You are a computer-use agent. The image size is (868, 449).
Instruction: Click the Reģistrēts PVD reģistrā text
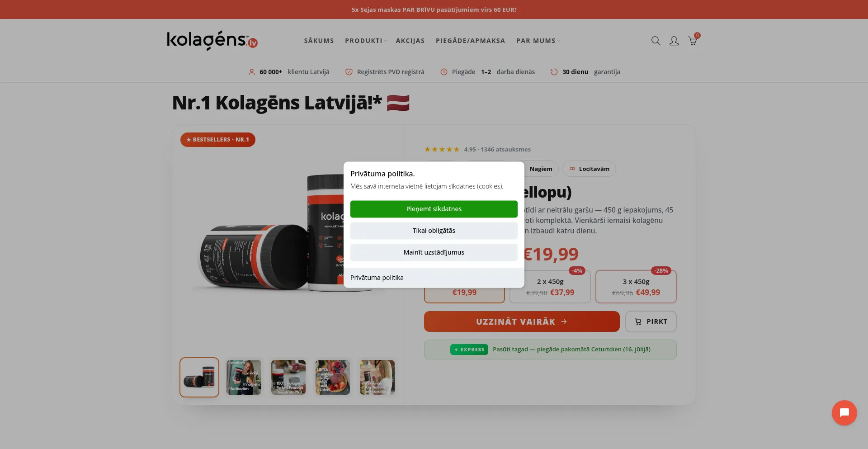[391, 72]
